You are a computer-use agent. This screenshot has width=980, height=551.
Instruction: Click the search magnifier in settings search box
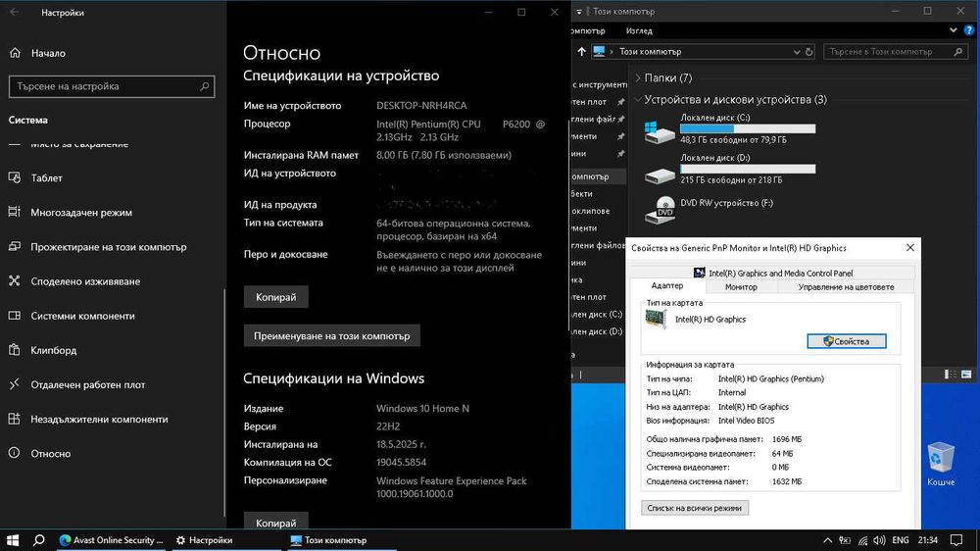coord(204,86)
